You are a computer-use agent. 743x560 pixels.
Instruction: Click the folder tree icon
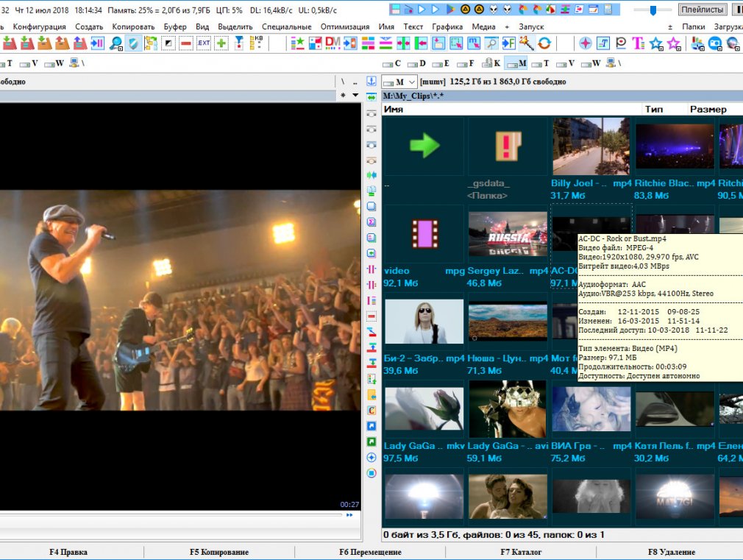click(x=151, y=43)
